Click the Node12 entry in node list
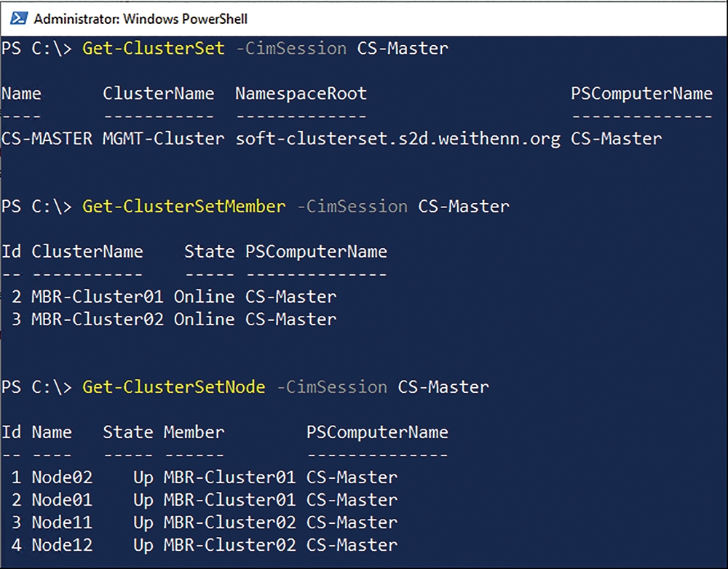Image resolution: width=728 pixels, height=569 pixels. tap(62, 545)
